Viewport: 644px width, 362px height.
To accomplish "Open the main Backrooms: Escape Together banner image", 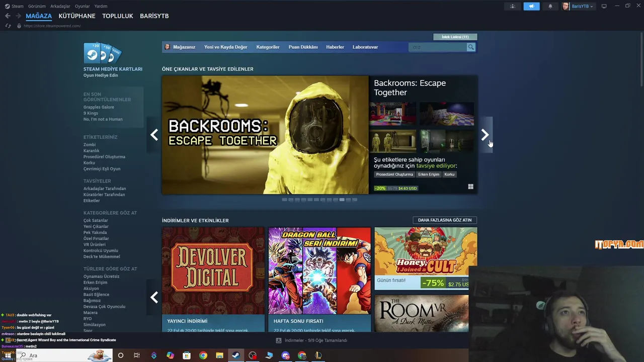I will [265, 135].
